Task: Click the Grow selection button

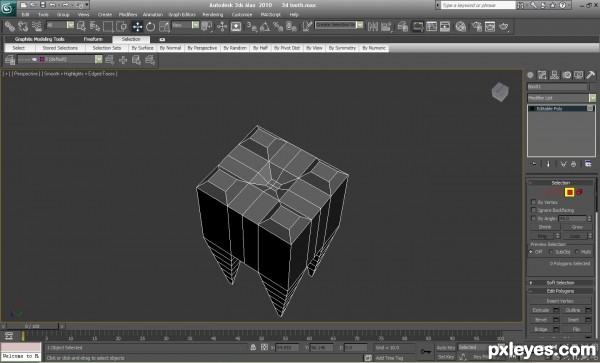Action: click(x=577, y=227)
